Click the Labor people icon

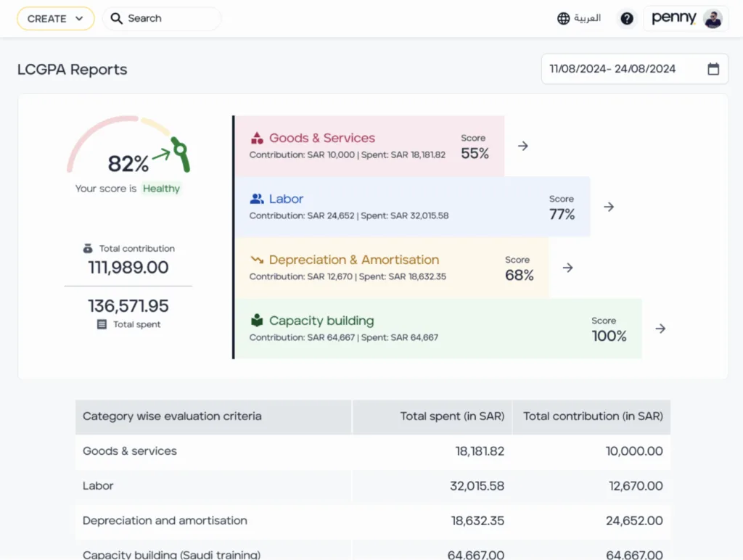point(257,199)
